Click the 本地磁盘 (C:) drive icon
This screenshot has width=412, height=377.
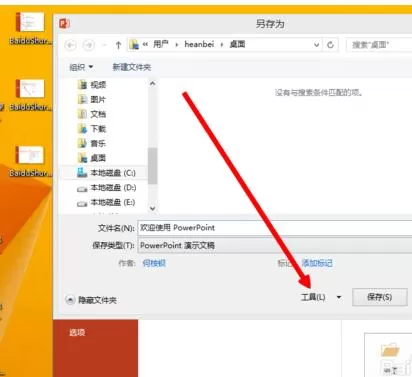82,172
